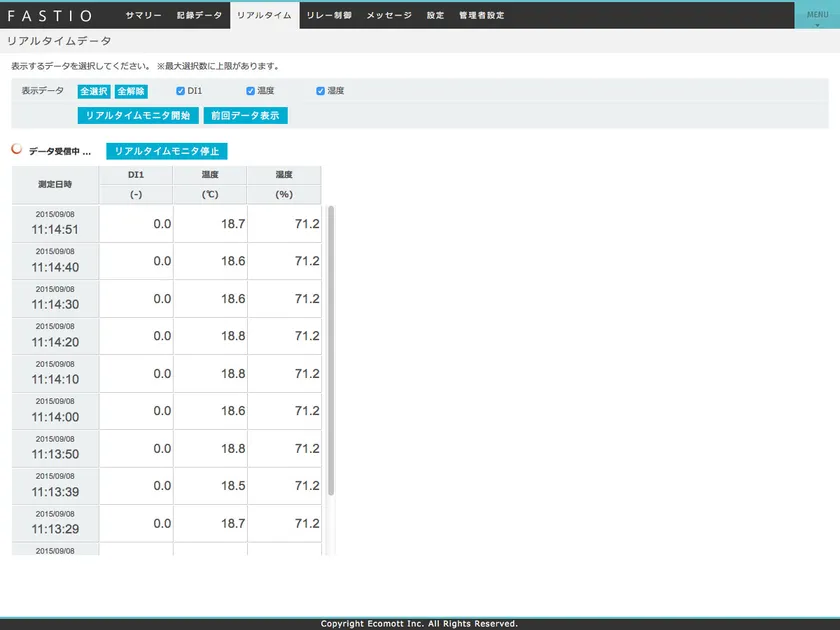Click the 前回データ表示 button
The width and height of the screenshot is (840, 630).
click(x=245, y=115)
